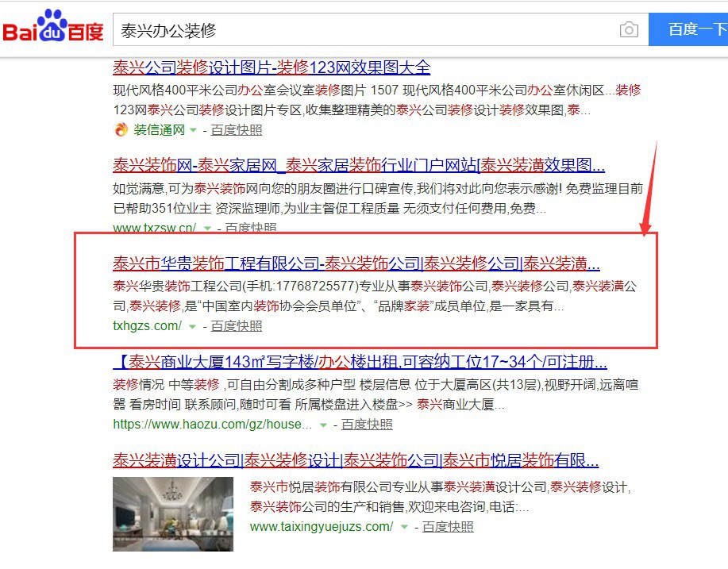The height and width of the screenshot is (569, 728).
Task: Click the www.taixingyuejuzs.com green URL
Action: (321, 527)
